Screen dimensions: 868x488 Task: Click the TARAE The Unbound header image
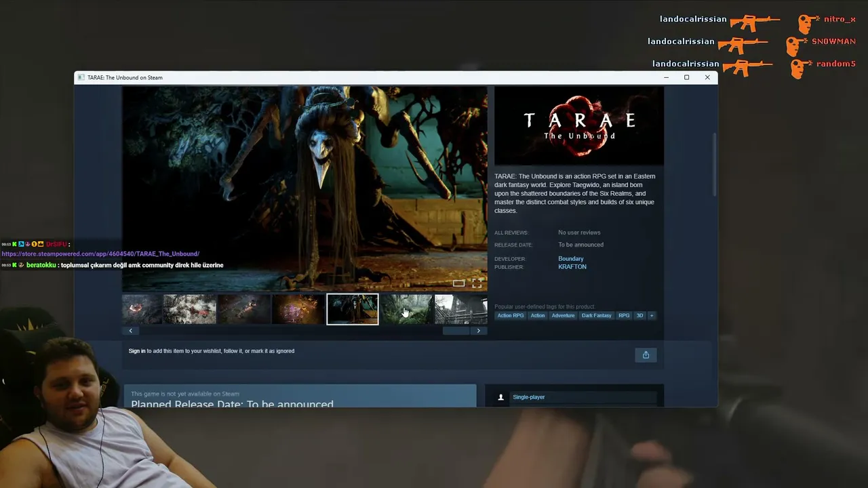tap(579, 125)
